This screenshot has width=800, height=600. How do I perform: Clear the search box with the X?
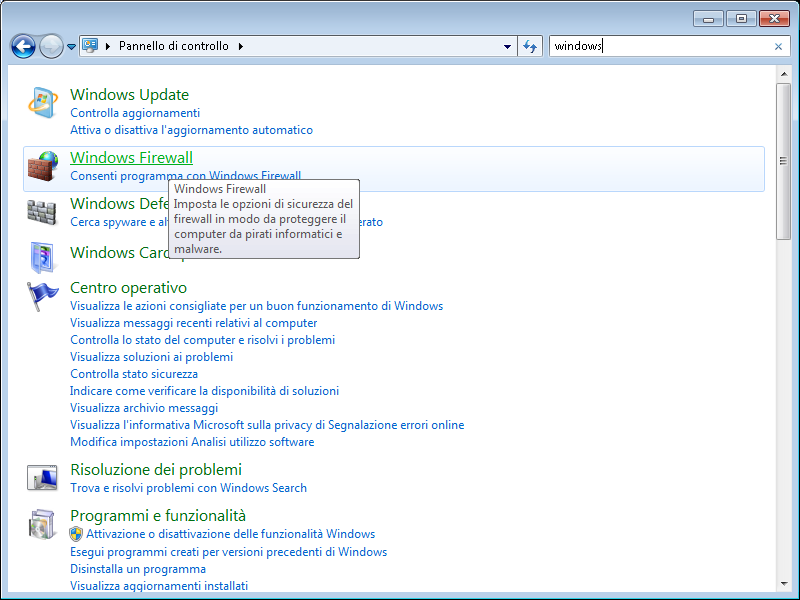click(x=778, y=46)
